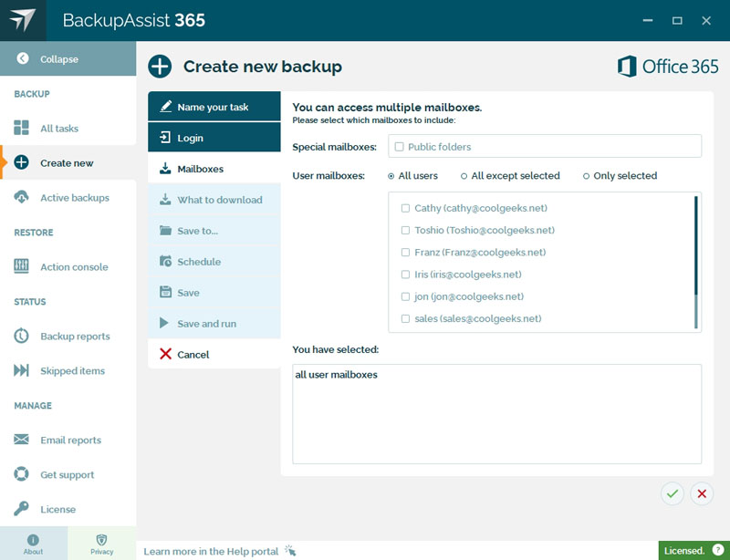
Task: Choose the Only selected radio option
Action: point(586,176)
